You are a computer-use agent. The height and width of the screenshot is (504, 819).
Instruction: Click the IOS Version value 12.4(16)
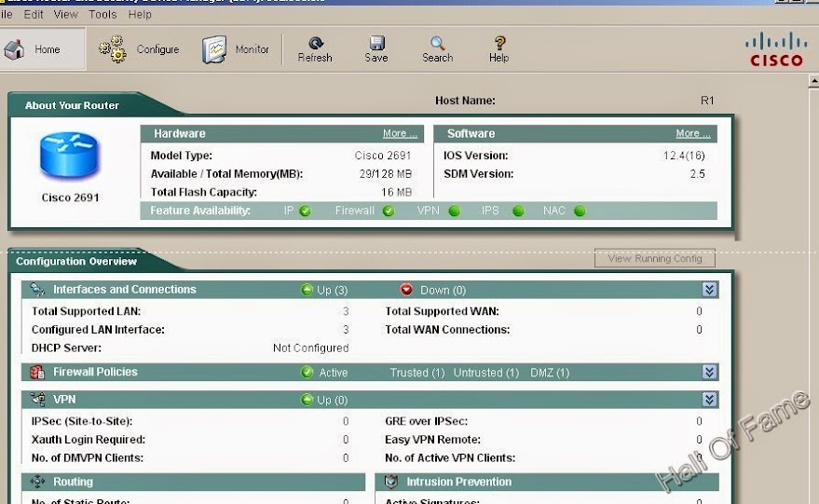click(x=684, y=156)
